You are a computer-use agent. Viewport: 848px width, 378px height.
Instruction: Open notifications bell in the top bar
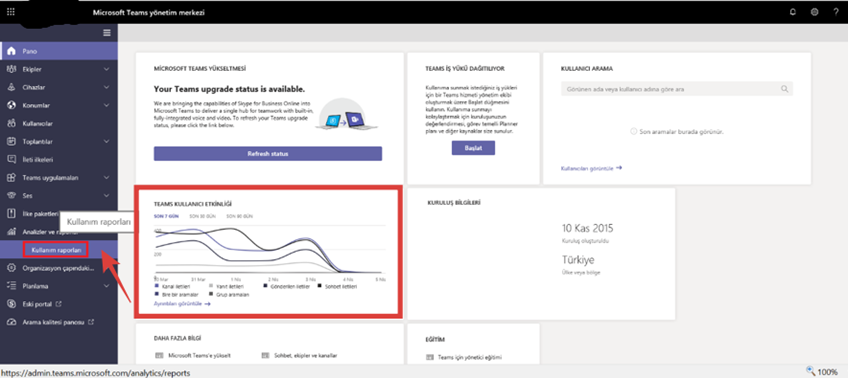793,12
